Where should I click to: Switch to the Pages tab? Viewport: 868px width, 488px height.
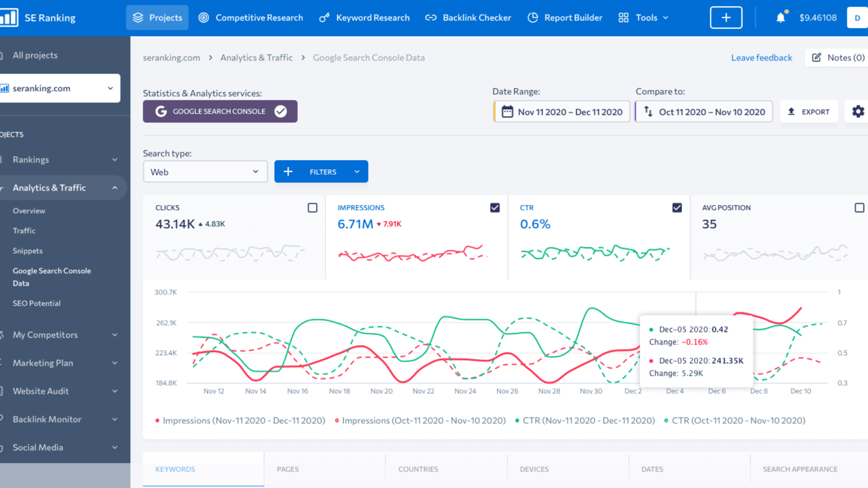click(288, 469)
